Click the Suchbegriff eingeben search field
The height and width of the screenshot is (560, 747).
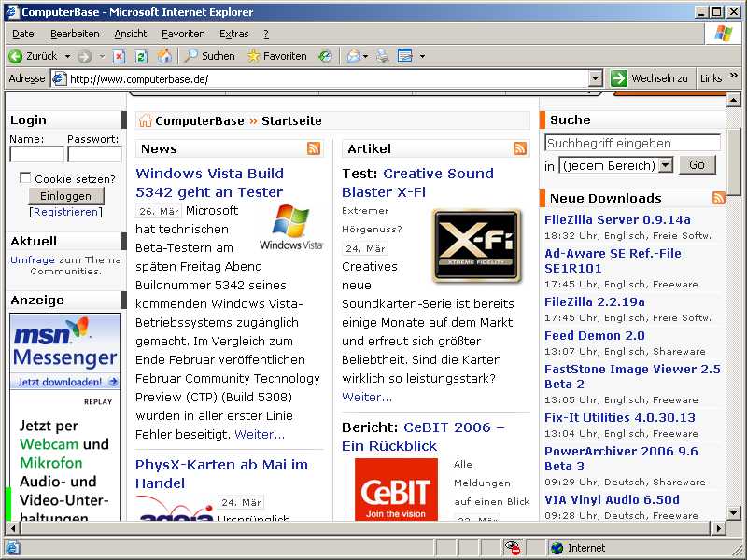[x=632, y=143]
